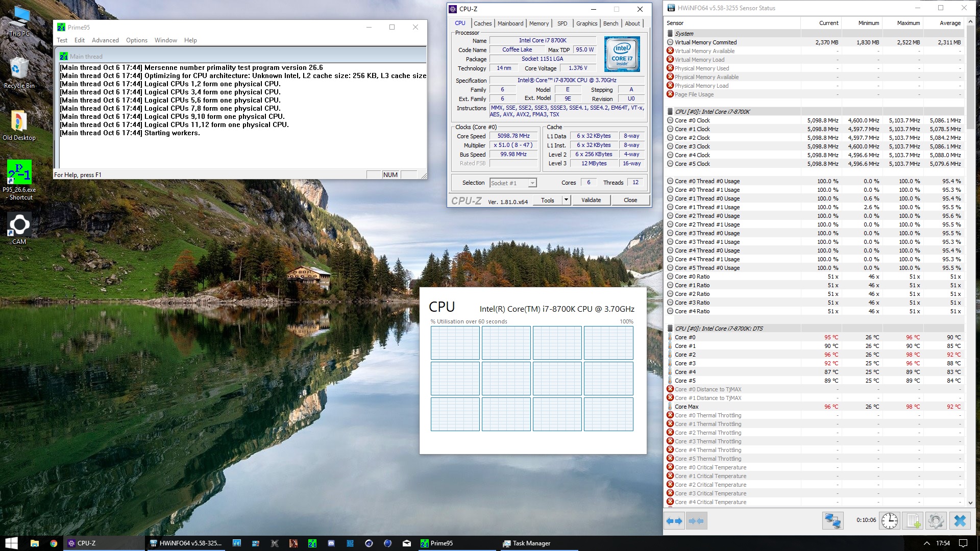Switch to CPU-Z Memory tab
The width and height of the screenshot is (980, 551).
pos(539,23)
